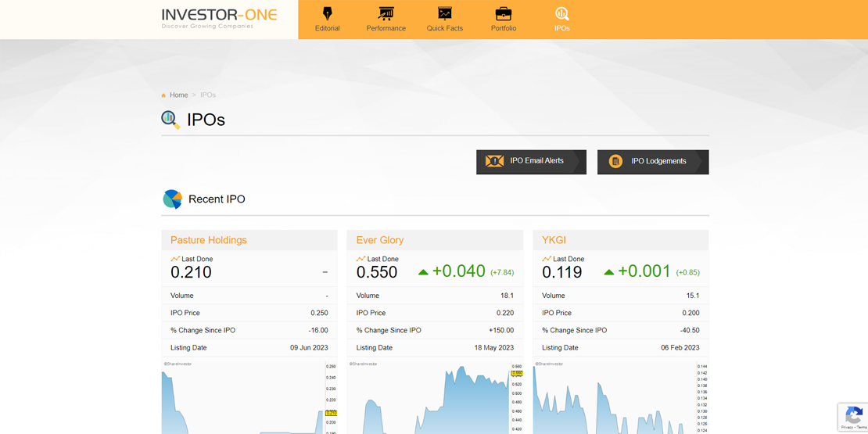Image resolution: width=868 pixels, height=434 pixels.
Task: Select YKGI change since IPO -40.50
Action: [690, 331]
